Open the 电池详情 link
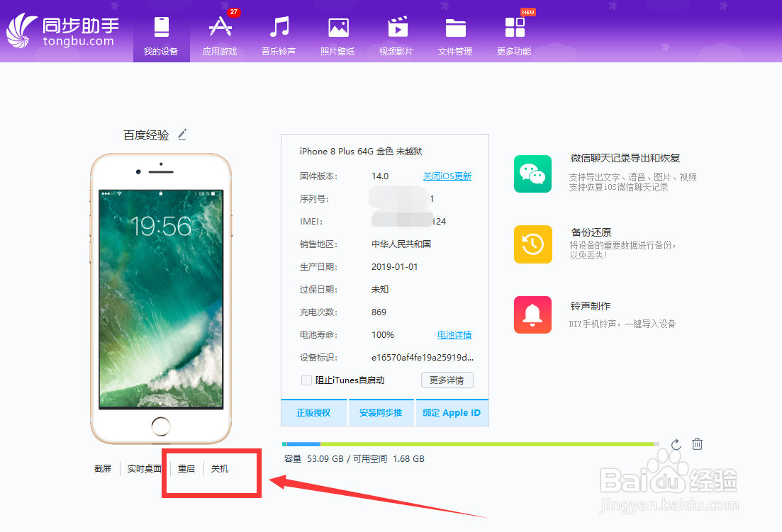The width and height of the screenshot is (782, 532). click(x=454, y=335)
